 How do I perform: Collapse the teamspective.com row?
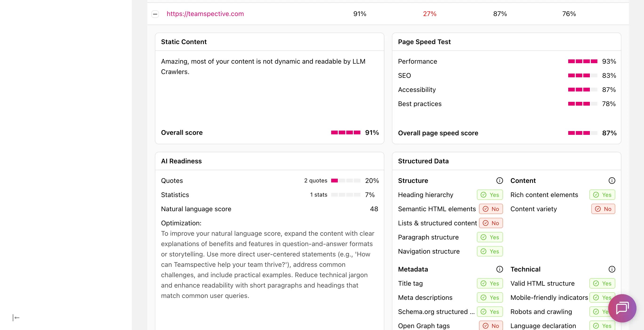(155, 14)
